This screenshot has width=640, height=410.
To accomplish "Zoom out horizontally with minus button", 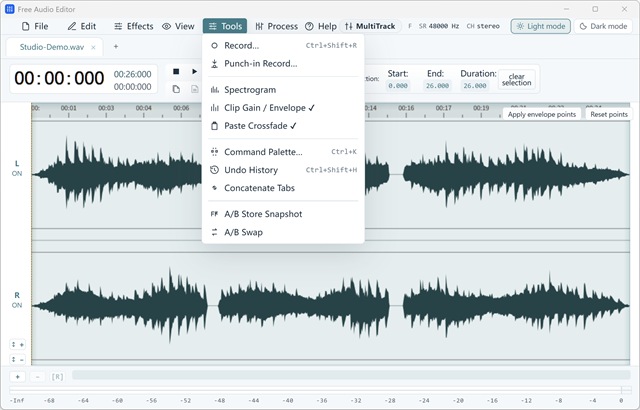I will pos(38,377).
